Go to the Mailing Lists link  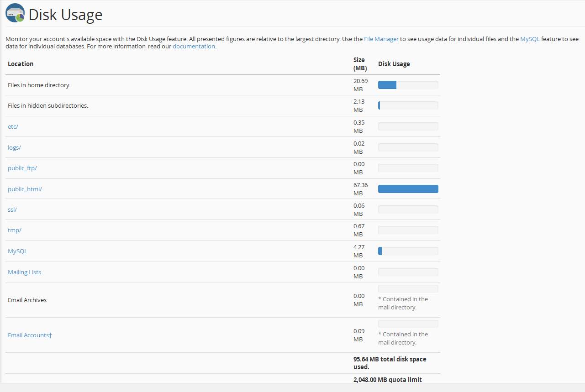coord(24,272)
